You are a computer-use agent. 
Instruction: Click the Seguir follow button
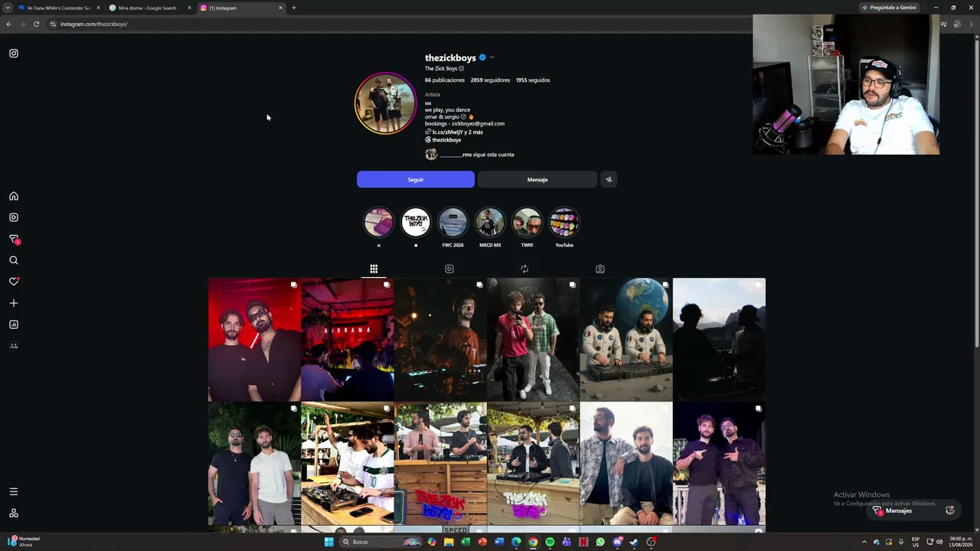click(416, 180)
